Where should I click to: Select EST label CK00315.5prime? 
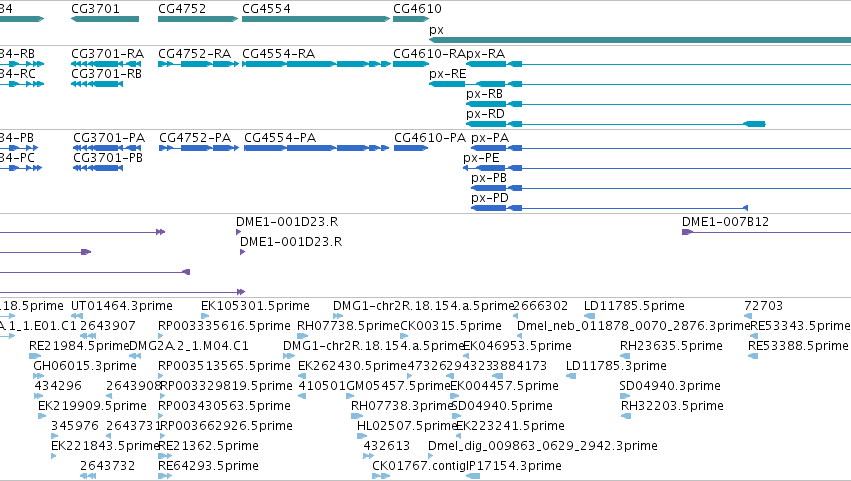click(451, 326)
